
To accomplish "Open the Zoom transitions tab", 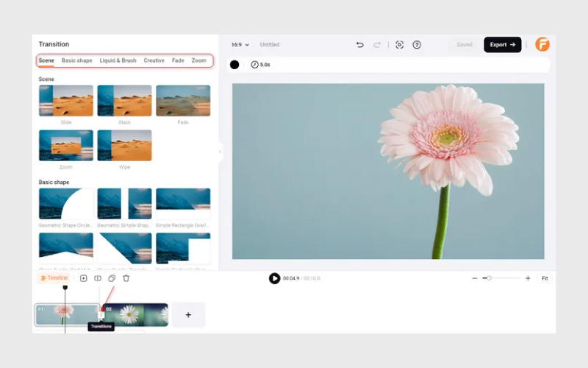I will (x=198, y=60).
